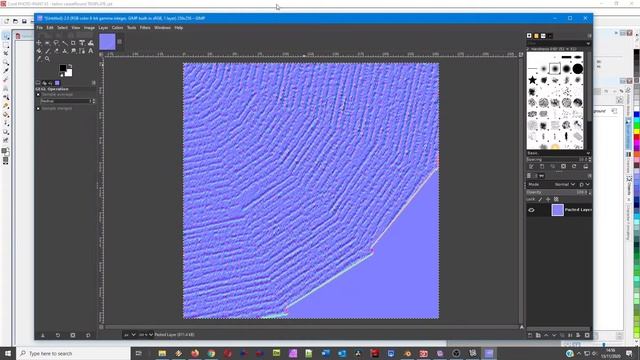Raise layer arrow icon in Layers panel
Screen dimensions: 640x360
[x=546, y=335]
